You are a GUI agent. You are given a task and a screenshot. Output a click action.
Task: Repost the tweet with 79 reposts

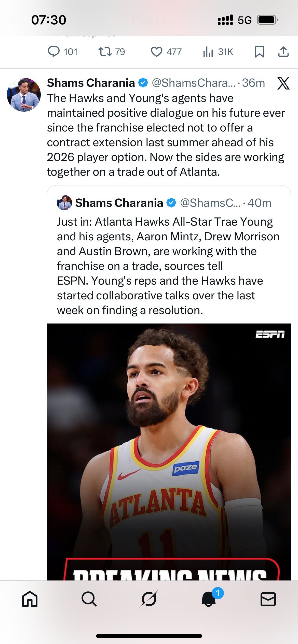pyautogui.click(x=105, y=52)
